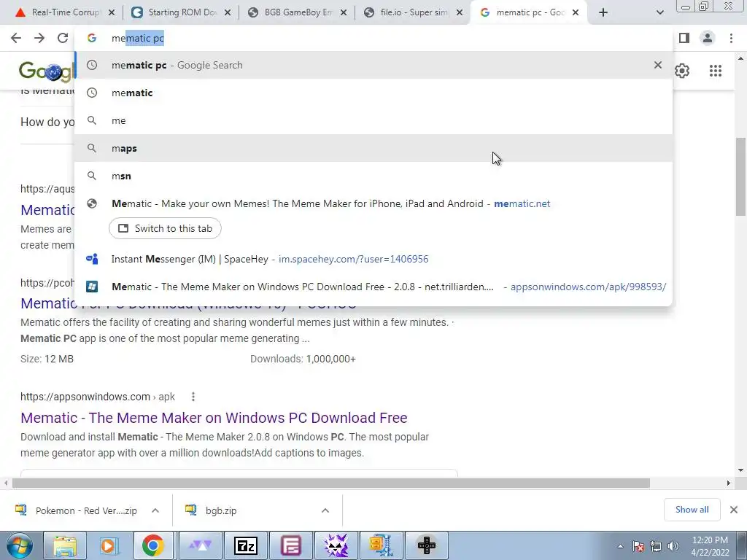
Task: Open the appsonwindows.com Mematic suggestion
Action: click(373, 287)
